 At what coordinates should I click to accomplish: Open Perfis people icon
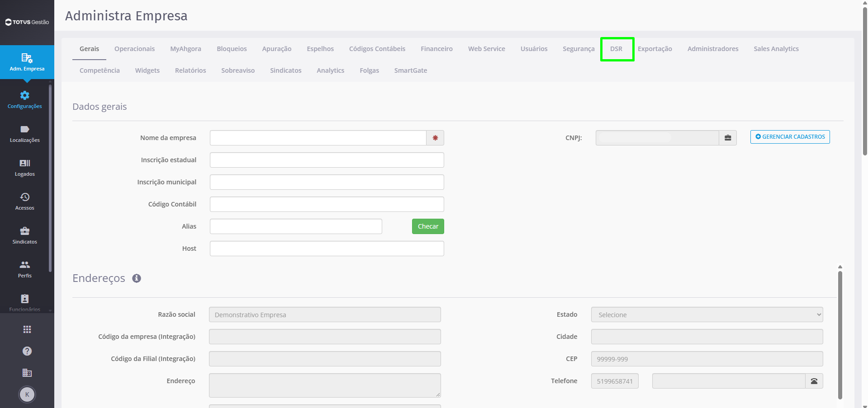click(x=25, y=265)
